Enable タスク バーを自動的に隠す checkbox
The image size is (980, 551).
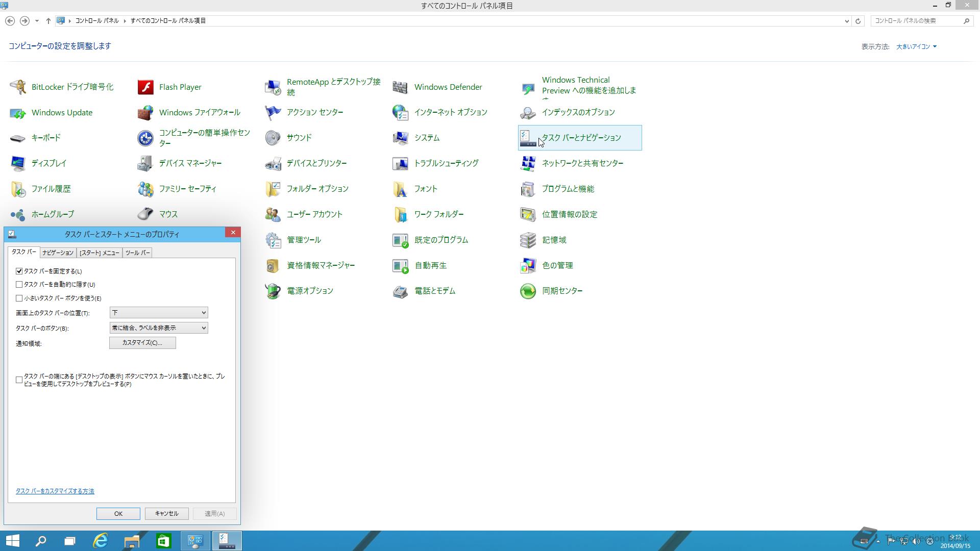pos(19,285)
